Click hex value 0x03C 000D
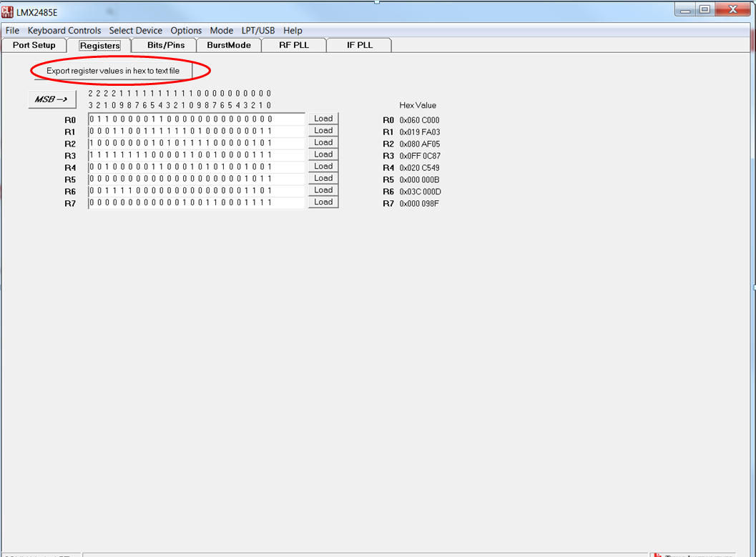The image size is (756, 557). 421,192
